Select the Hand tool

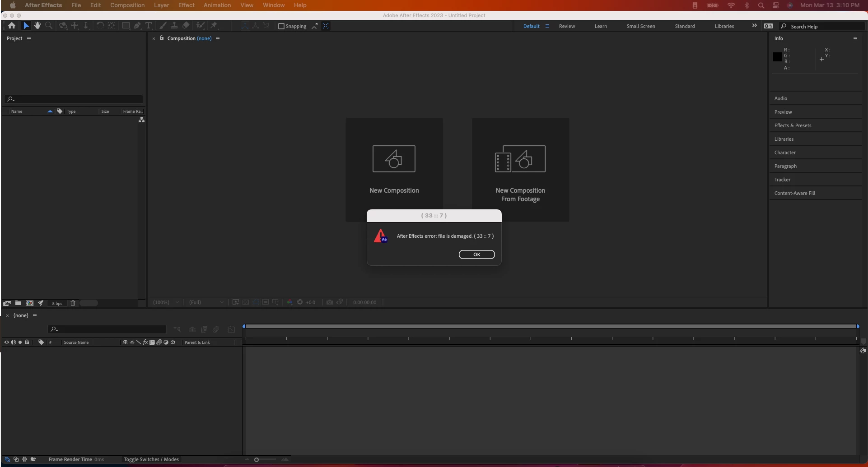(37, 26)
